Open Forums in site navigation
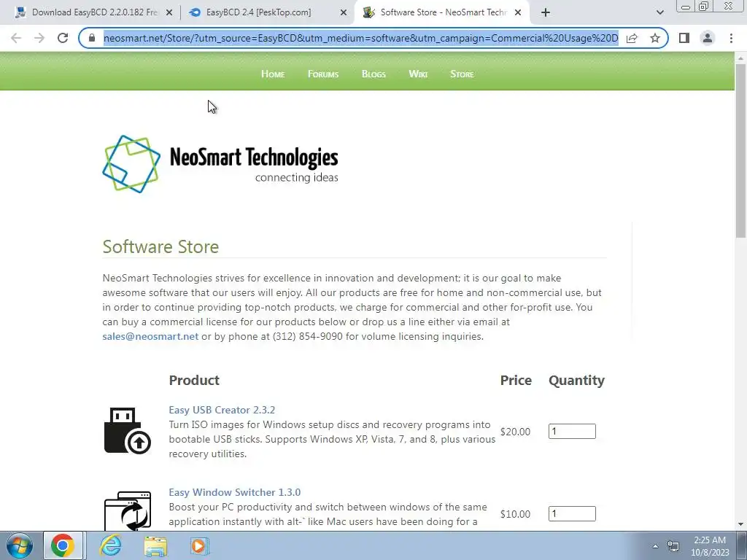 pos(323,74)
